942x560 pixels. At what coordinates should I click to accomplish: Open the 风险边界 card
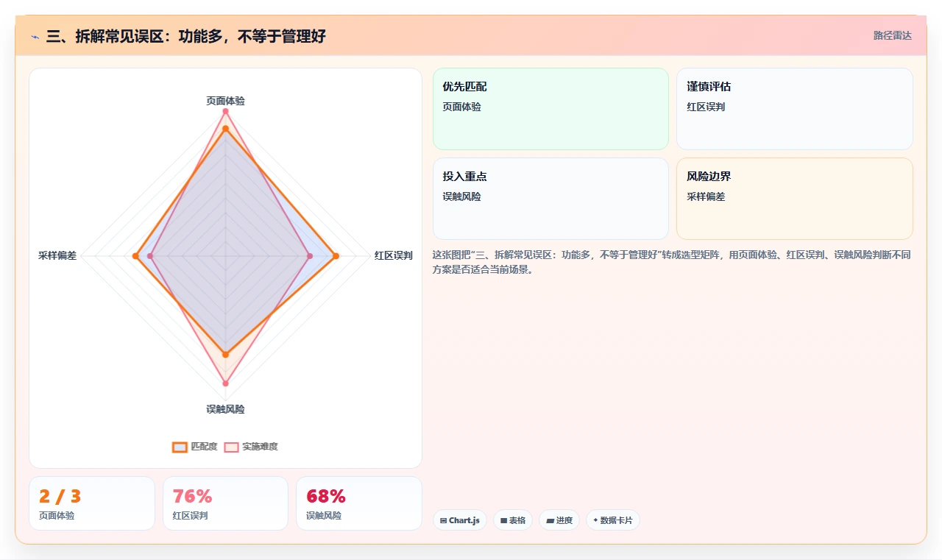[x=795, y=199]
